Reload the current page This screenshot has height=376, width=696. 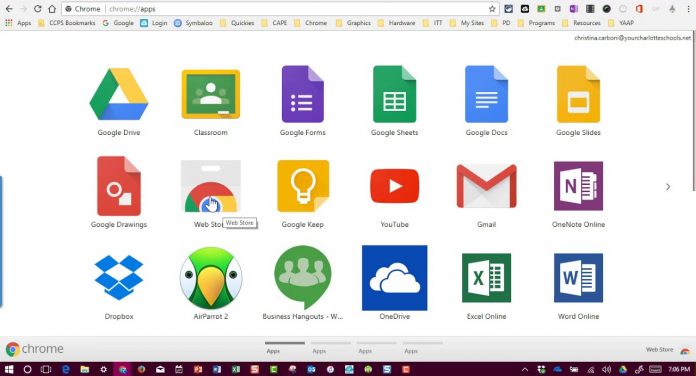(x=38, y=9)
